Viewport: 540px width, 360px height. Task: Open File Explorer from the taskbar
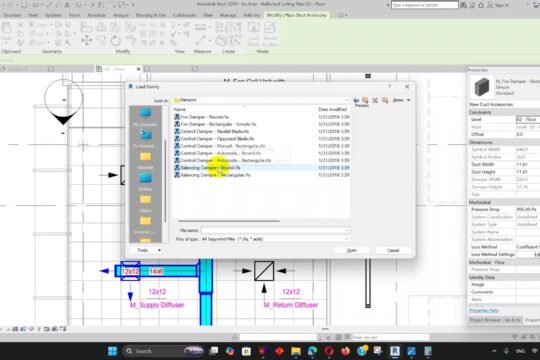coord(295,351)
